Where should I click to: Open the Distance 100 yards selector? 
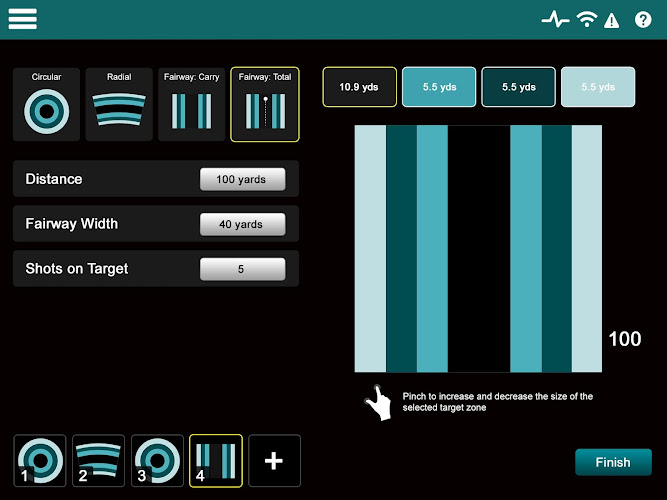pyautogui.click(x=242, y=179)
